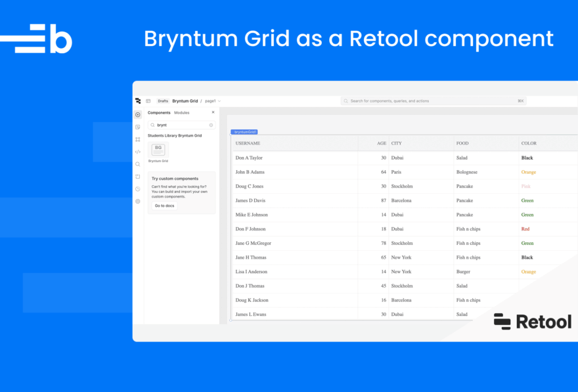Open the code editor with the </> icon

[137, 151]
